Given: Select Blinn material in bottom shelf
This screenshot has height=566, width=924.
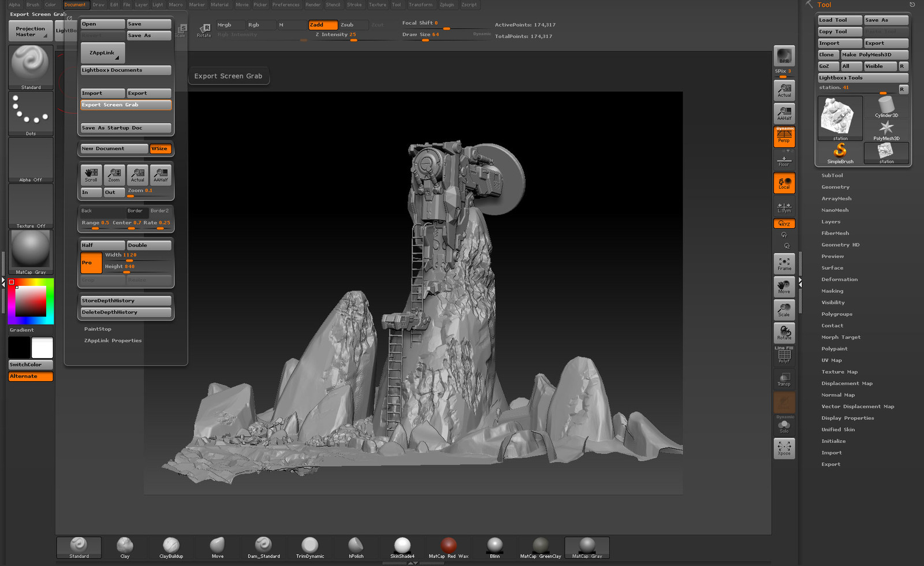Looking at the screenshot, I should pyautogui.click(x=494, y=548).
